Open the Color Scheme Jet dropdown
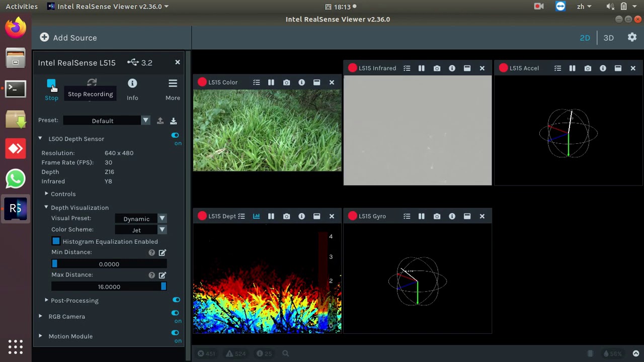The height and width of the screenshot is (362, 644). point(141,230)
